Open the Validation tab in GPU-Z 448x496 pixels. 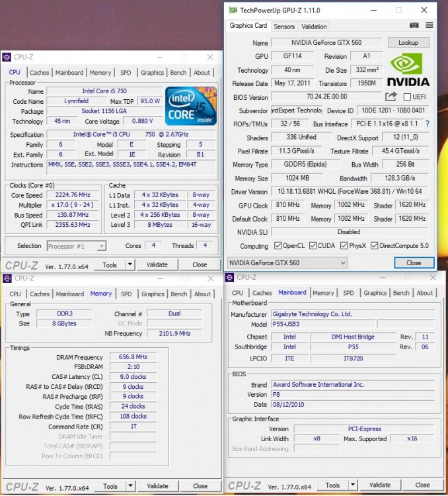point(314,26)
